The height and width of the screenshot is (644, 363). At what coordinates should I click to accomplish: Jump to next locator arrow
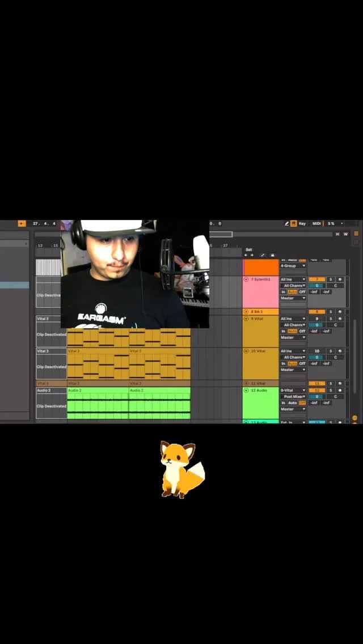[252, 255]
